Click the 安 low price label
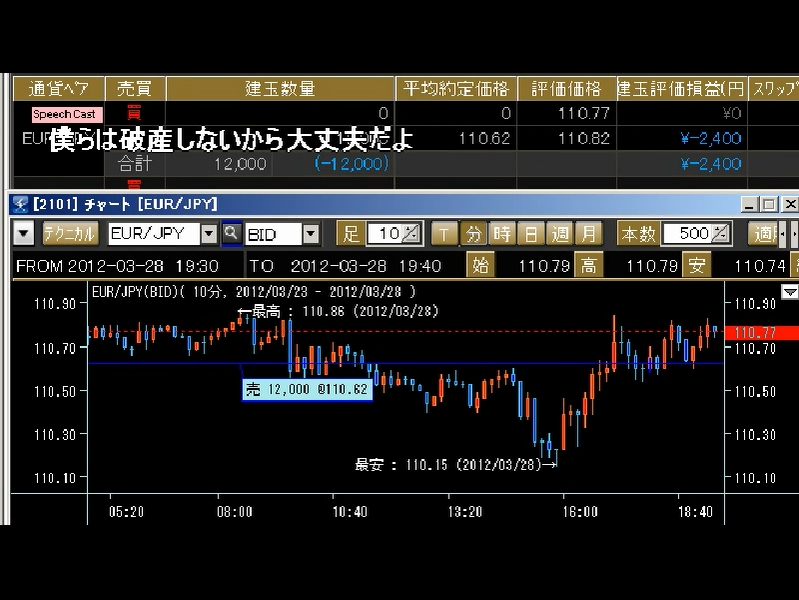The image size is (799, 600). coord(697,265)
